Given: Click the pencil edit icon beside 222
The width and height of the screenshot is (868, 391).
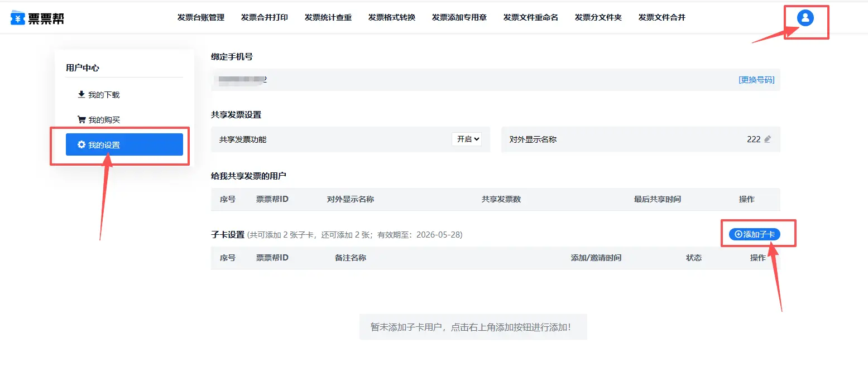Looking at the screenshot, I should pyautogui.click(x=768, y=139).
